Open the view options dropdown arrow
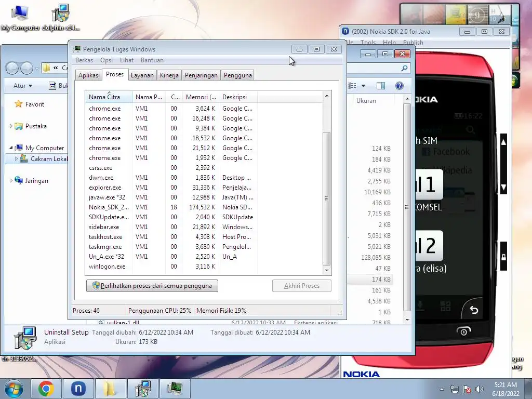 [x=363, y=86]
